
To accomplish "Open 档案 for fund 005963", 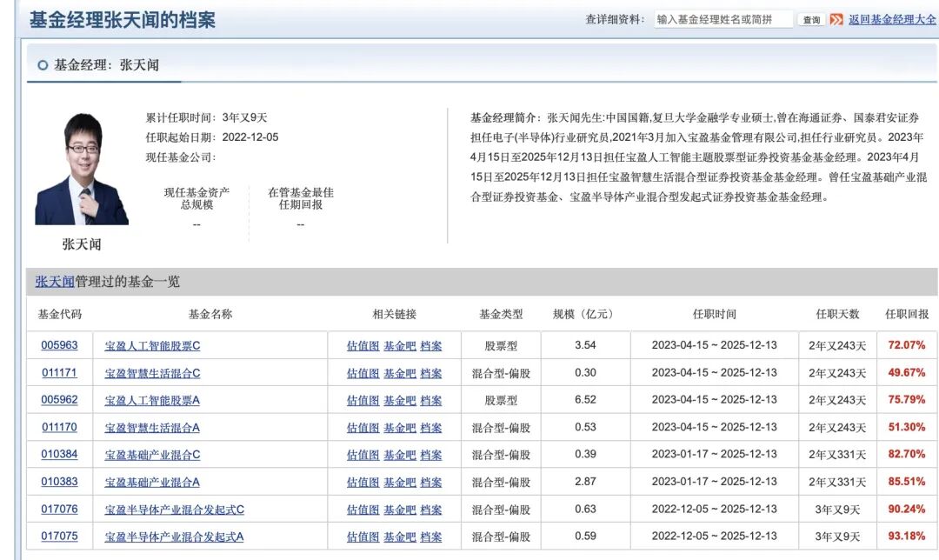I will tap(431, 346).
